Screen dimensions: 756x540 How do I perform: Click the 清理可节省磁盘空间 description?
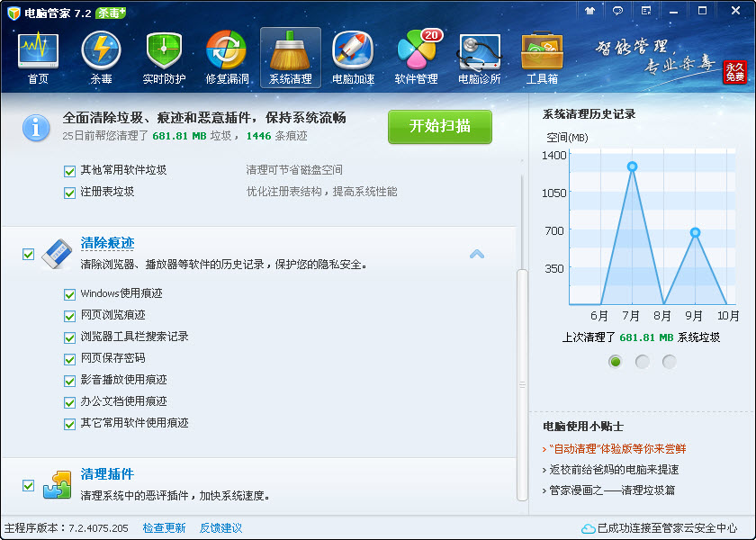point(294,170)
